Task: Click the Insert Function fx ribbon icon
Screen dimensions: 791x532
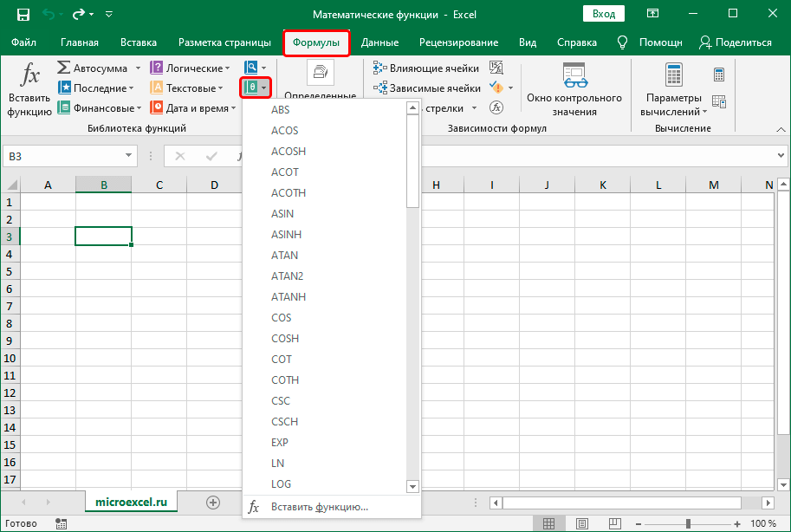Action: pyautogui.click(x=29, y=76)
